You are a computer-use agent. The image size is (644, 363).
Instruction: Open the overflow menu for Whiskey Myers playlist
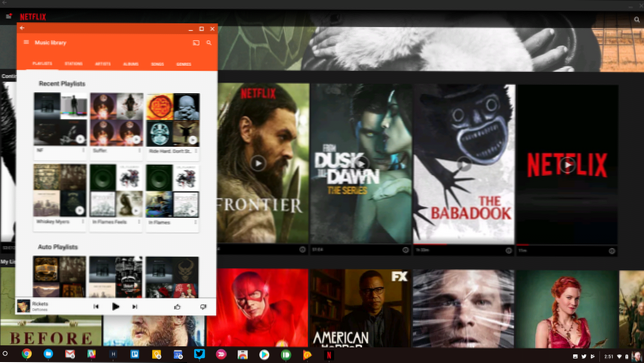tap(83, 221)
